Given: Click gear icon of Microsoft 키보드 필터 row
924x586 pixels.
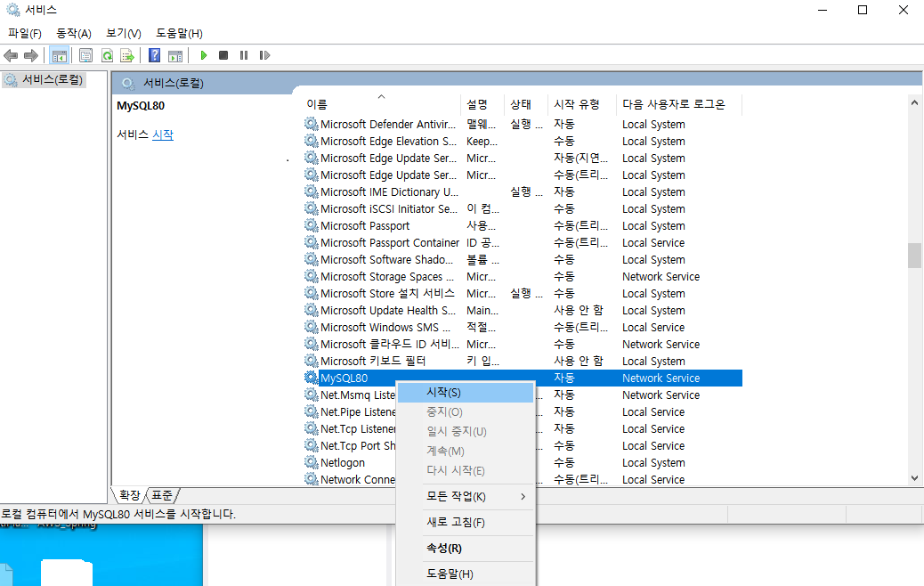Looking at the screenshot, I should (312, 361).
